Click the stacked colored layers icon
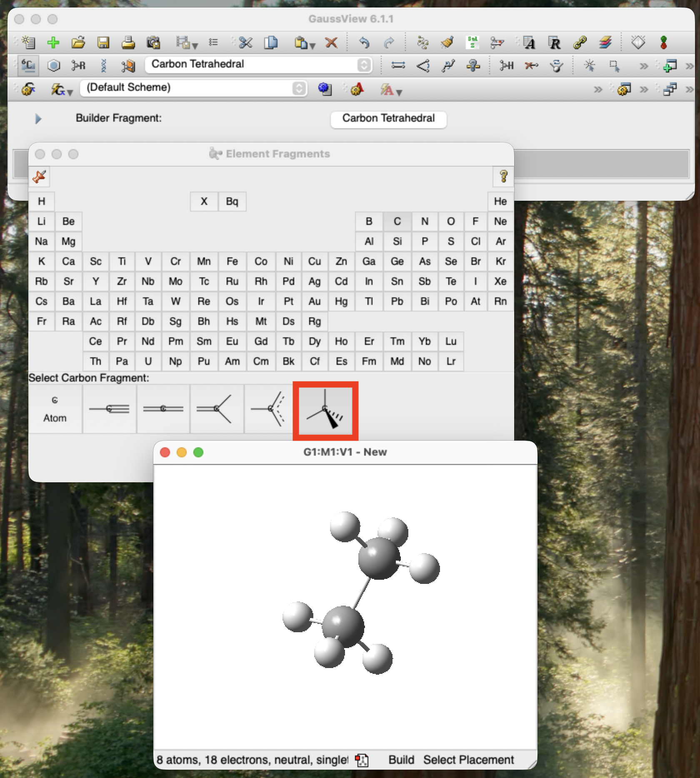Image resolution: width=700 pixels, height=778 pixels. point(605,42)
